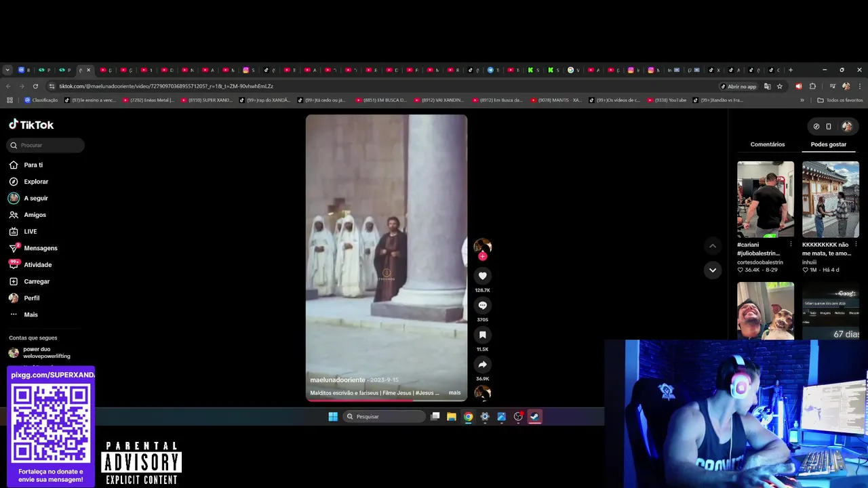Screen dimensions: 868x488
Task: Open the KKKKKKKKK não me mata thumbnail
Action: point(831,199)
